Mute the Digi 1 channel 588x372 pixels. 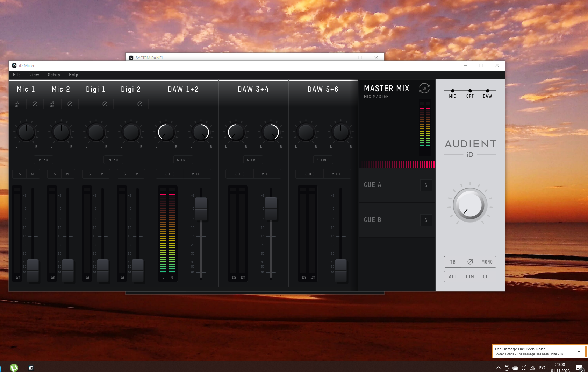click(102, 174)
